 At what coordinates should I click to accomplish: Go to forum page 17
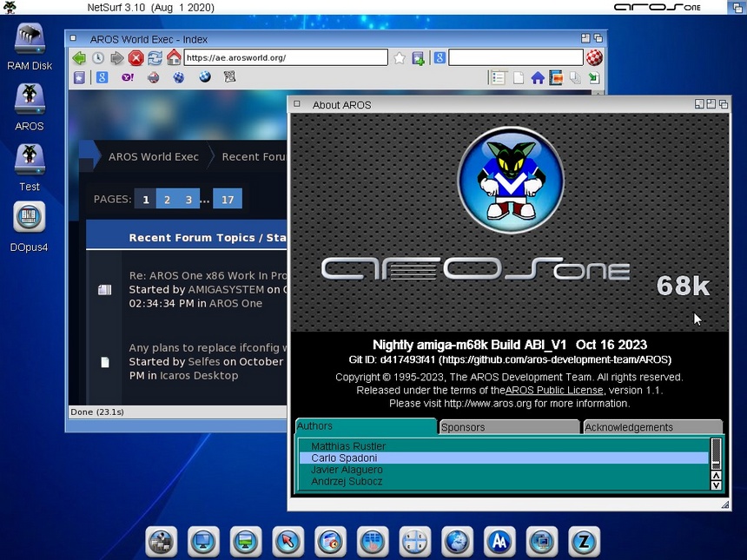(x=228, y=200)
